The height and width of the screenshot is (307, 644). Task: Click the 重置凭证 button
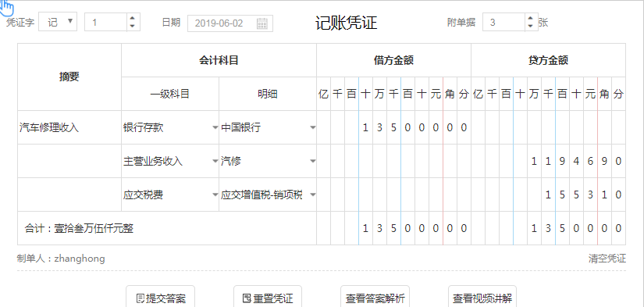[268, 298]
